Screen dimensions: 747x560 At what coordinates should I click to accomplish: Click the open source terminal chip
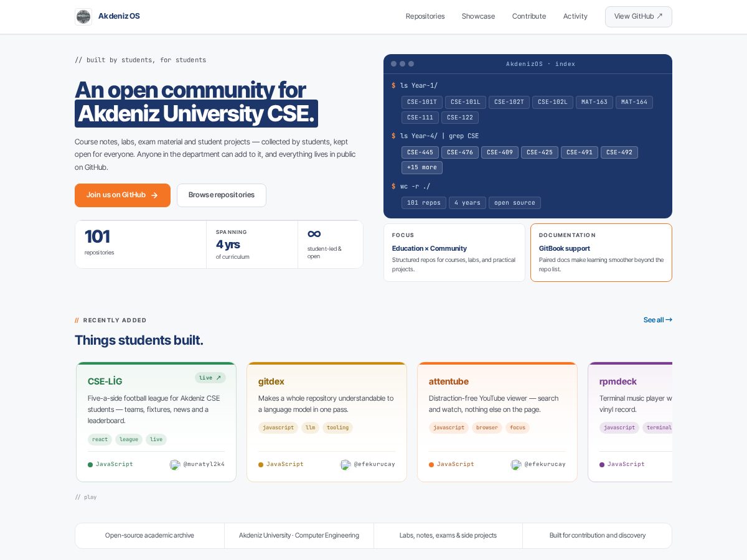pyautogui.click(x=515, y=203)
